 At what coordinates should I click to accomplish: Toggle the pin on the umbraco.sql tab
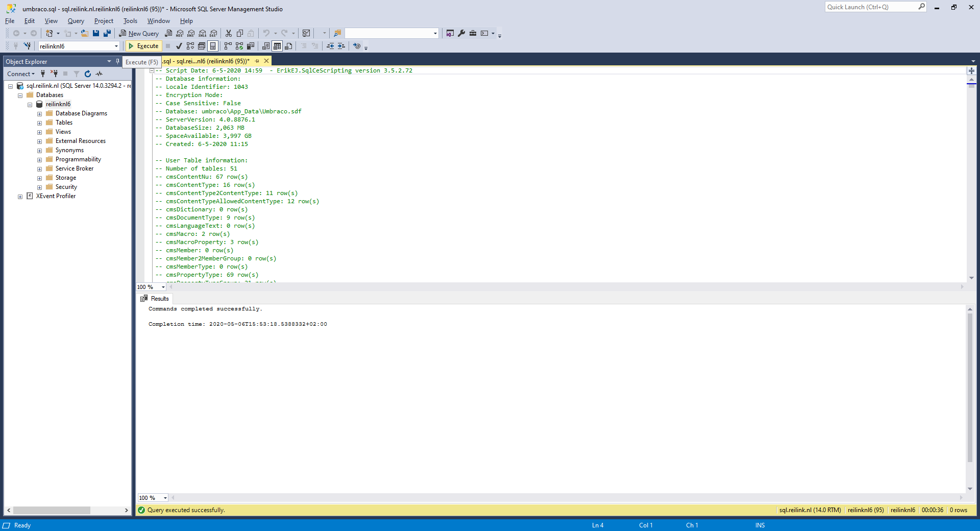(x=257, y=61)
